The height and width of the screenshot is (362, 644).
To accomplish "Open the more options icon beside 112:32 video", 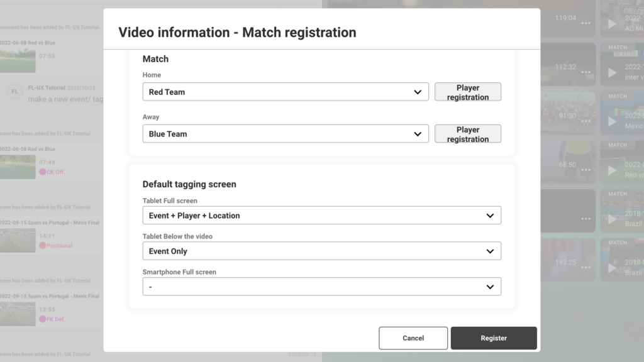I will [586, 72].
